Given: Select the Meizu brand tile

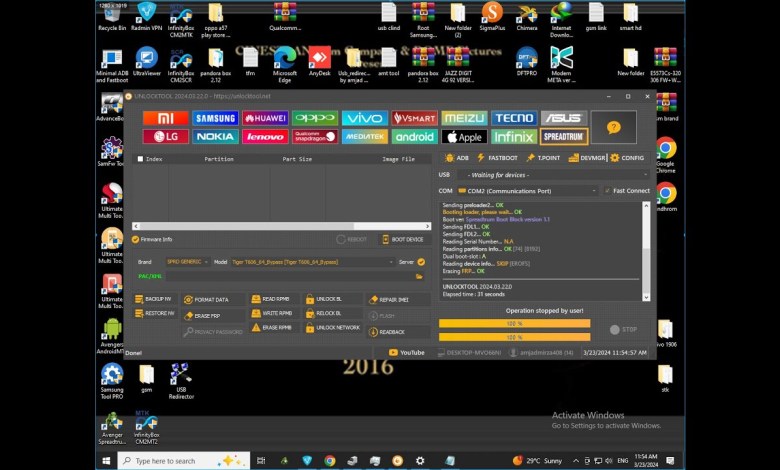Looking at the screenshot, I should [x=464, y=118].
